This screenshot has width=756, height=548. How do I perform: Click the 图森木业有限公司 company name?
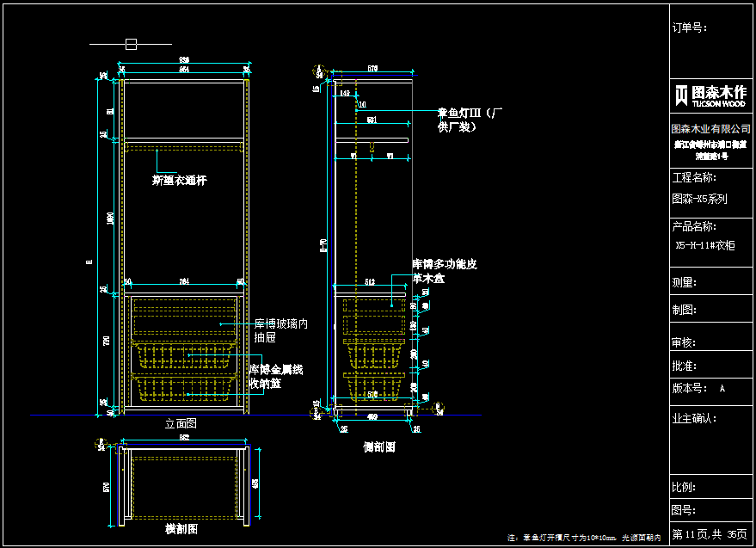click(x=711, y=128)
